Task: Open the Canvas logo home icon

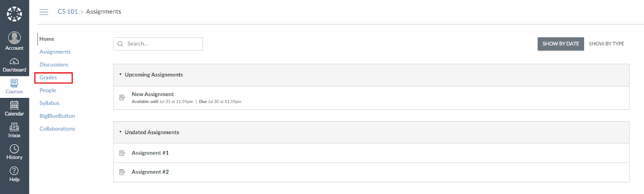Action: coord(14,14)
